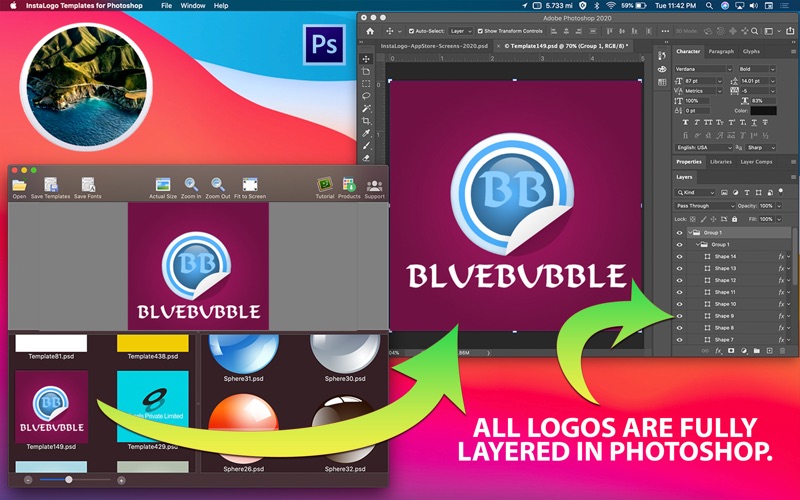Hide the Shape 11 layer
The image size is (800, 500).
[x=679, y=292]
